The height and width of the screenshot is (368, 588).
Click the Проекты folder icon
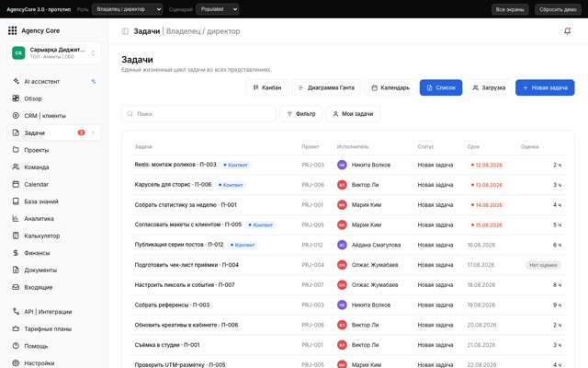(16, 150)
